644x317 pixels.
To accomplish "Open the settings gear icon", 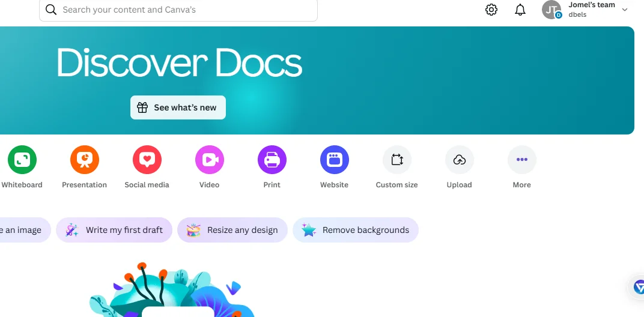I will pos(491,10).
